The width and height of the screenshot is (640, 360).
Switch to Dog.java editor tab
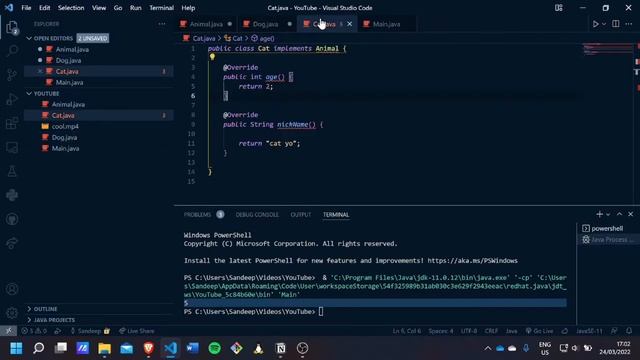[265, 24]
